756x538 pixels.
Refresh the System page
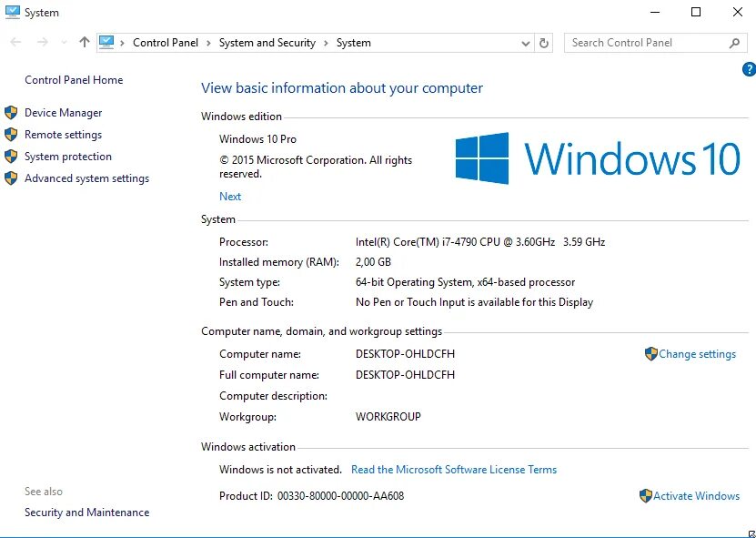(544, 43)
